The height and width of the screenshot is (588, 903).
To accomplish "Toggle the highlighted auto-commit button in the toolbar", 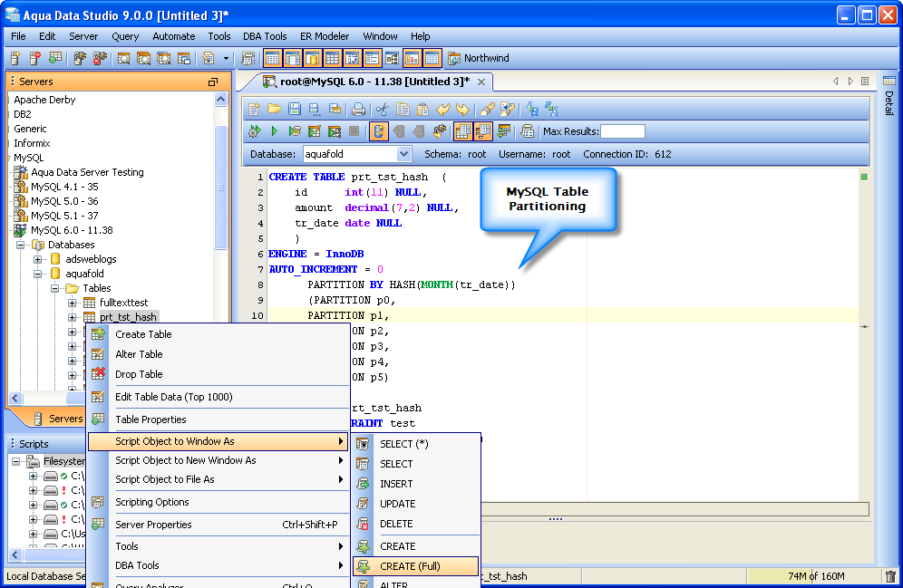I will (378, 131).
